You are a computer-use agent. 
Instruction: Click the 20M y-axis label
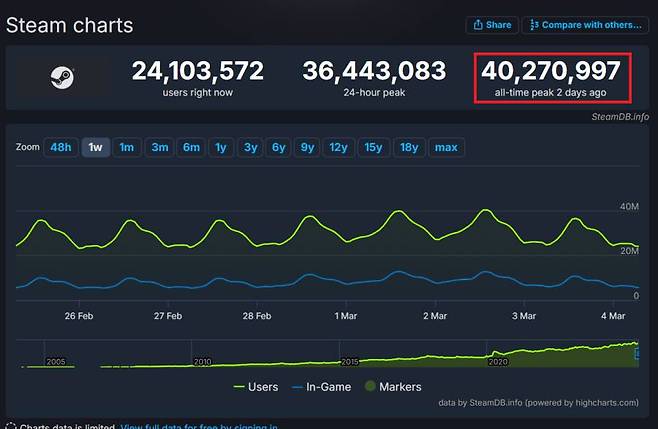629,251
